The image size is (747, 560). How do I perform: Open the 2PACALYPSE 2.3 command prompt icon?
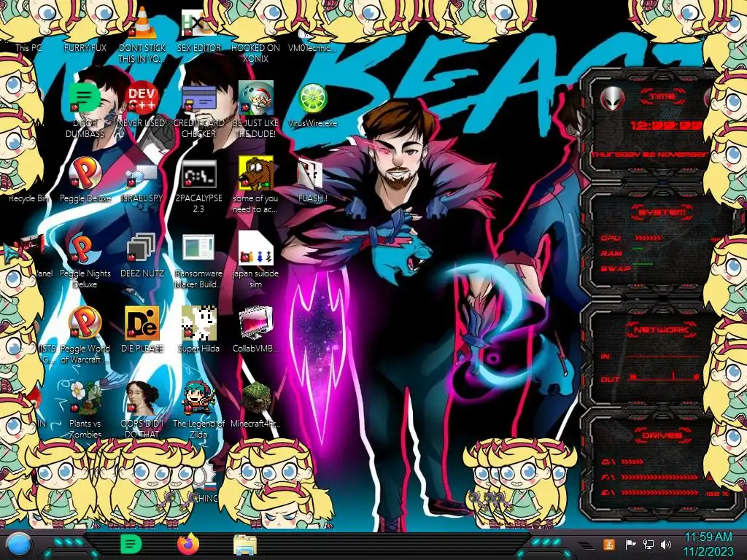point(198,174)
